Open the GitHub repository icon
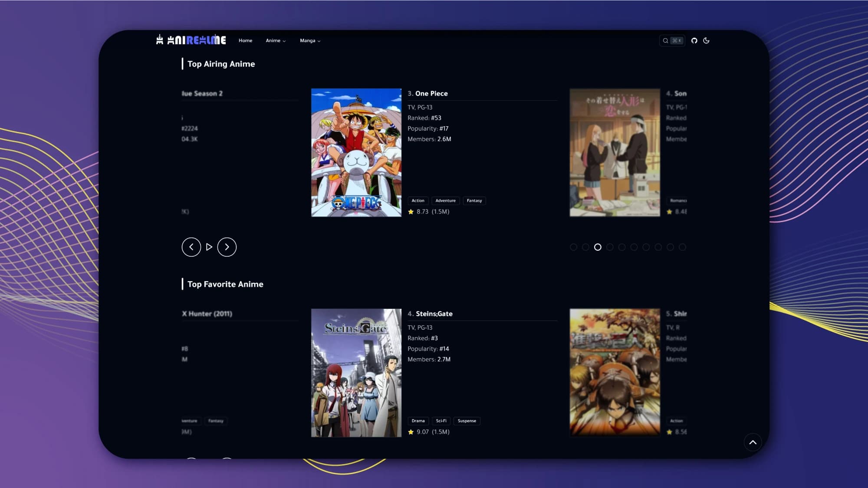This screenshot has width=868, height=488. pos(694,40)
